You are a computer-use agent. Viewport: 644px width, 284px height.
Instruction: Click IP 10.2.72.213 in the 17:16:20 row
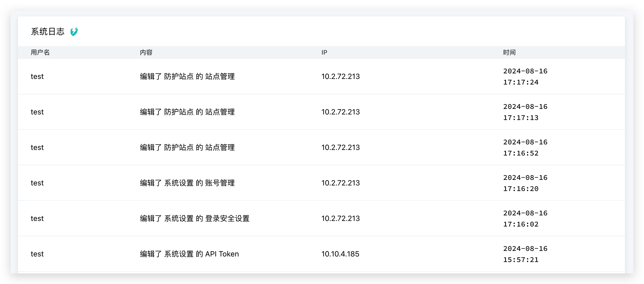pyautogui.click(x=341, y=183)
